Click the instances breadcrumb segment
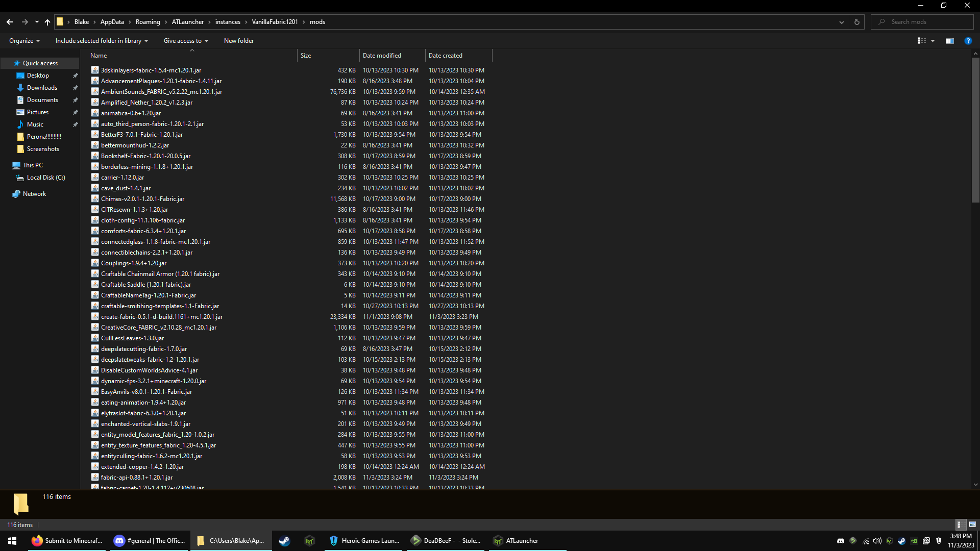The image size is (980, 551). 228,22
